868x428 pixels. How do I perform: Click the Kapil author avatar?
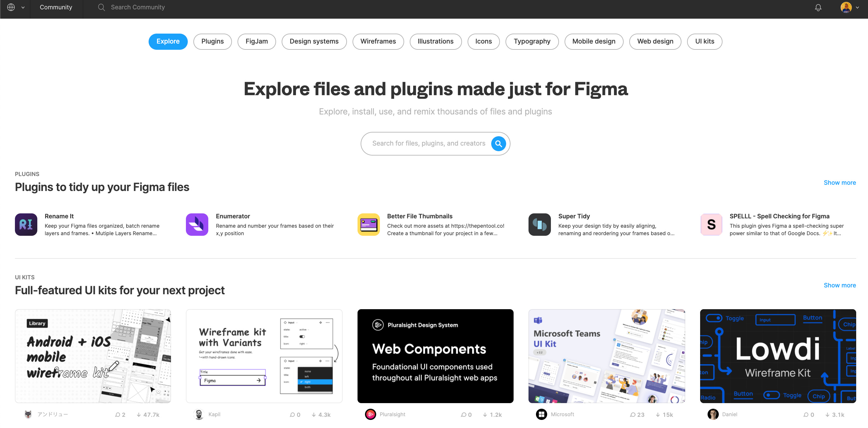click(x=199, y=415)
